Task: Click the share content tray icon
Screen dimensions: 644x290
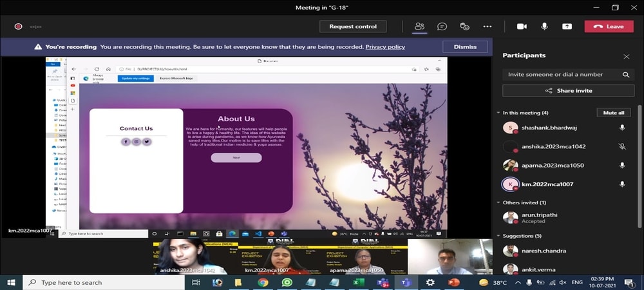Action: [x=567, y=26]
